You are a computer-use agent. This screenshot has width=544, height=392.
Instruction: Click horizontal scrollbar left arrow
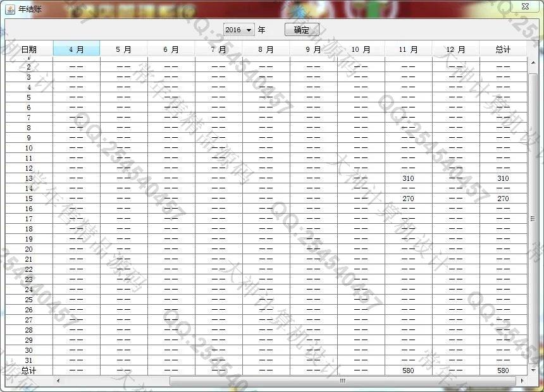coord(58,381)
